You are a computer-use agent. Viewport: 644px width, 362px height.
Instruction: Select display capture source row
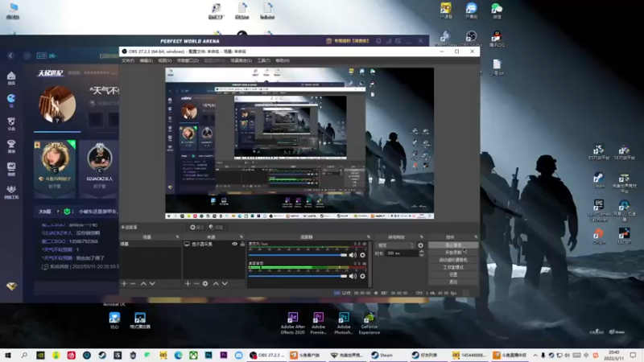tap(214, 244)
